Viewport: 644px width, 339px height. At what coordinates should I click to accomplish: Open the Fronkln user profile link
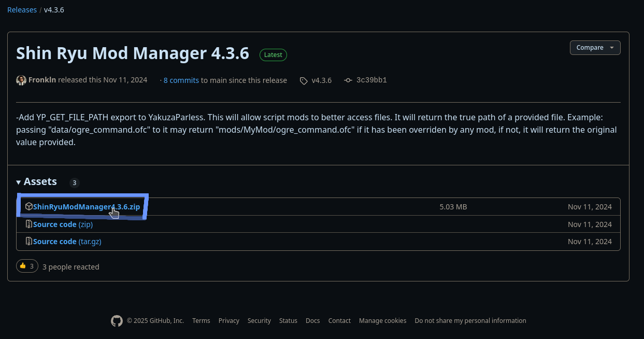pyautogui.click(x=42, y=80)
